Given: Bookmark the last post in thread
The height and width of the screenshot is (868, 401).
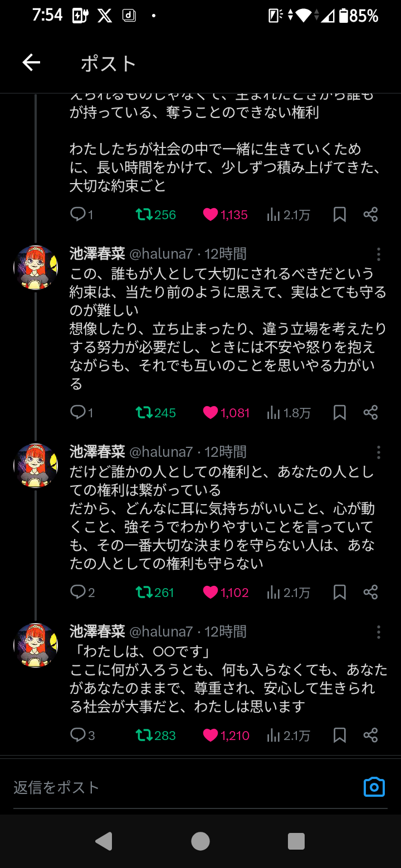Looking at the screenshot, I should coord(339,736).
